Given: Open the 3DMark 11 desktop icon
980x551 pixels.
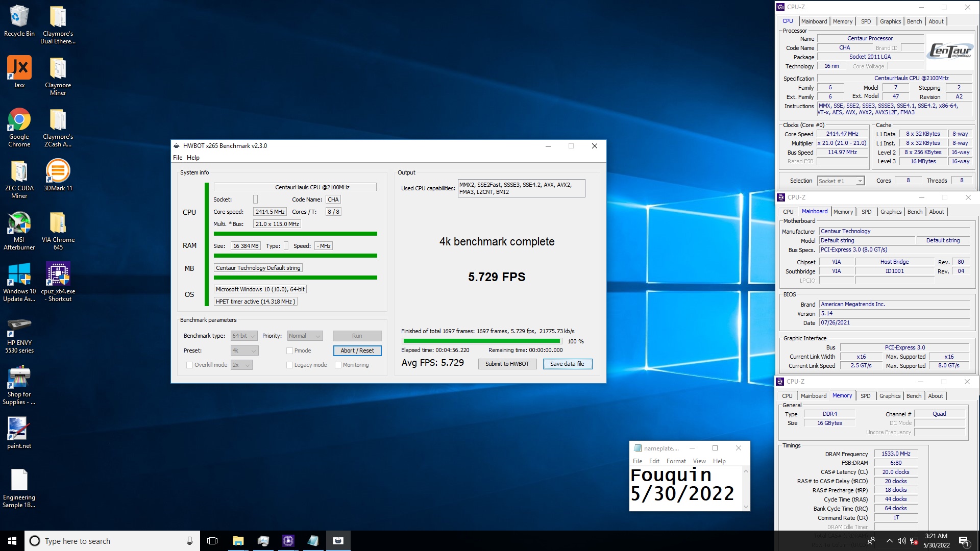Looking at the screenshot, I should [58, 175].
